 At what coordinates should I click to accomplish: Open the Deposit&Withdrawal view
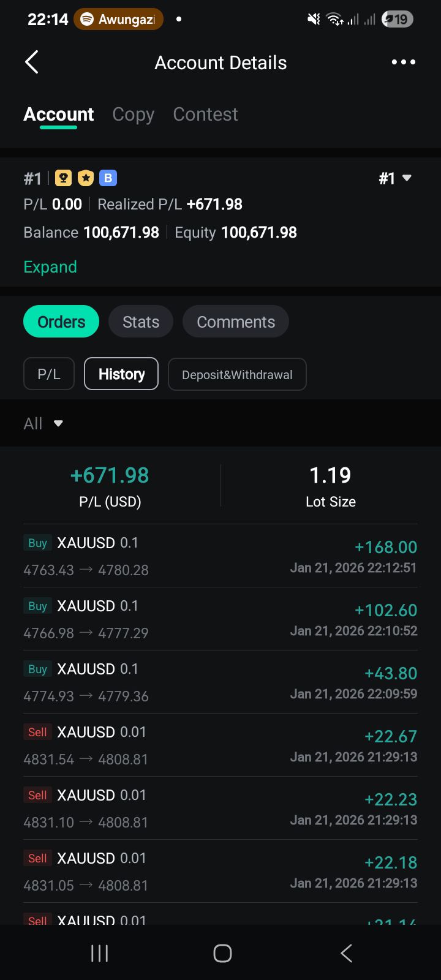237,374
